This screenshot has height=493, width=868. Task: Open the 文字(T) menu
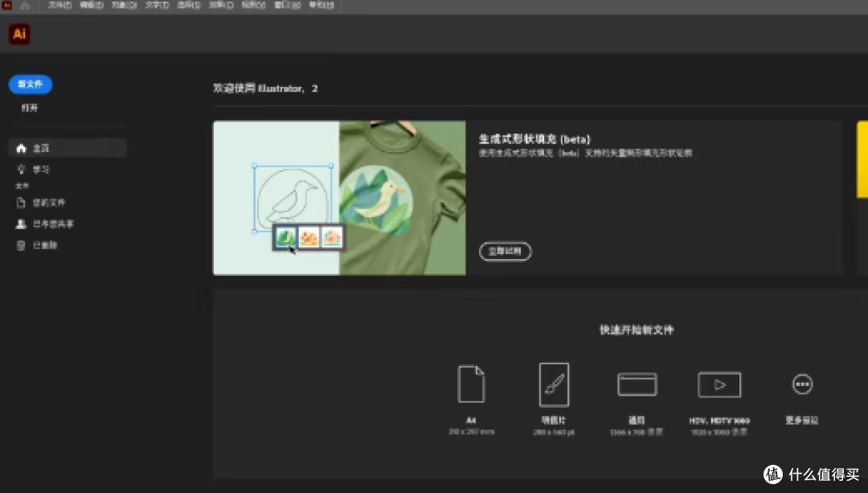tap(158, 5)
